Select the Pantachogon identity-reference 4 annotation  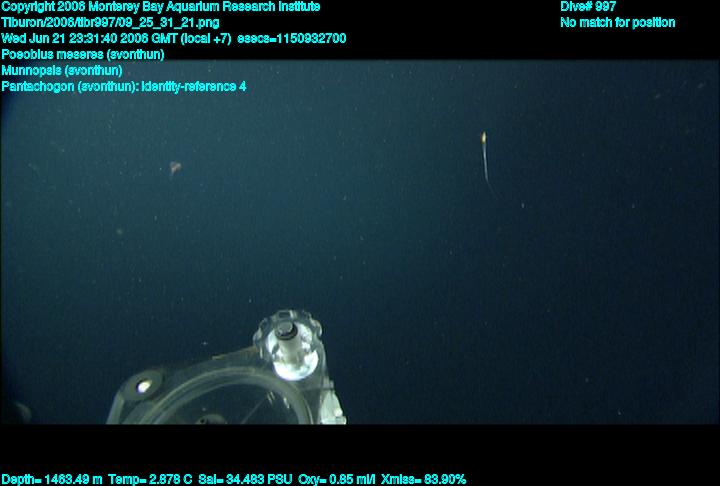124,86
